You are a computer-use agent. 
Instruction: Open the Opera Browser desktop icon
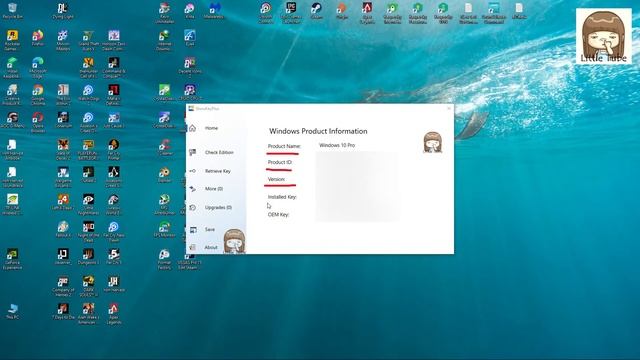[x=38, y=122]
